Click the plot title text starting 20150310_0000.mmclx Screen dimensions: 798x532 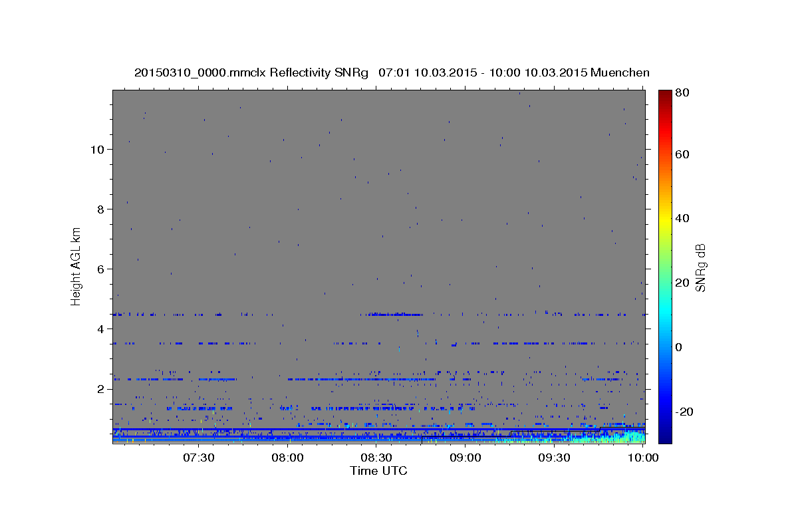click(x=392, y=72)
